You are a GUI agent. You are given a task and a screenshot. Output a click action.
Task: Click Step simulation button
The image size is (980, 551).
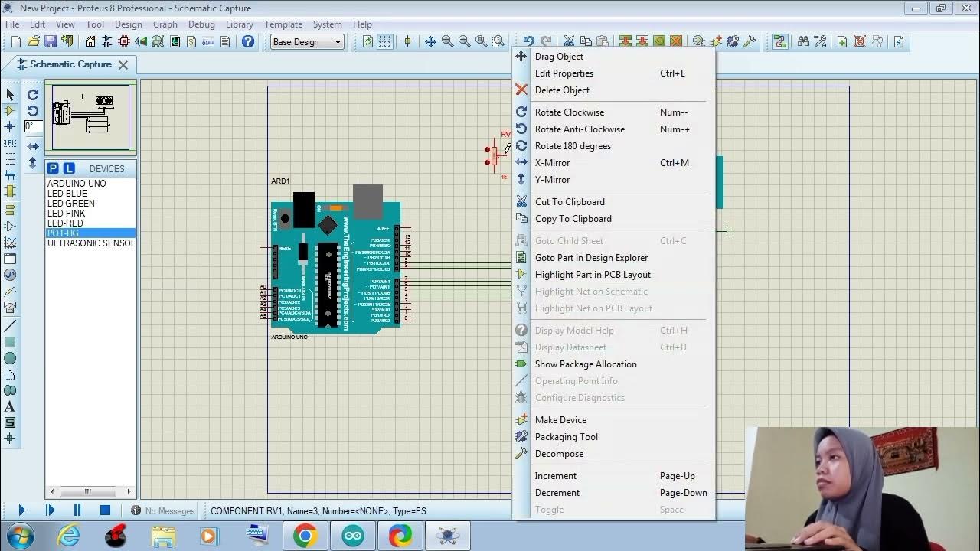[x=50, y=510]
